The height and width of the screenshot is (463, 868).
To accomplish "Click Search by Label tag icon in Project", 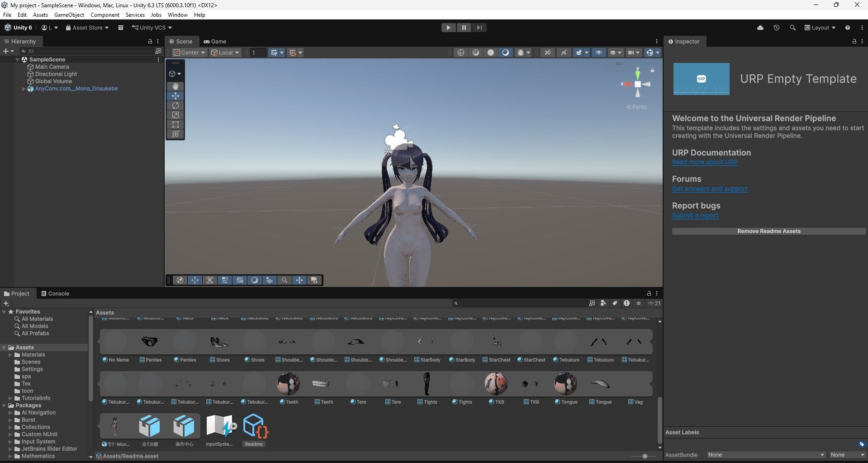I will [615, 303].
